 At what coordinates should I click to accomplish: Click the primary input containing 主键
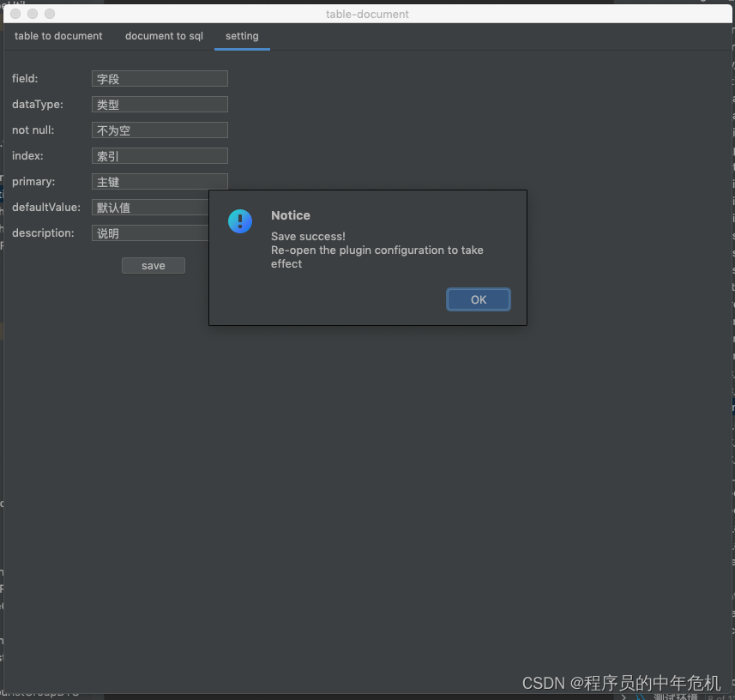tap(160, 182)
